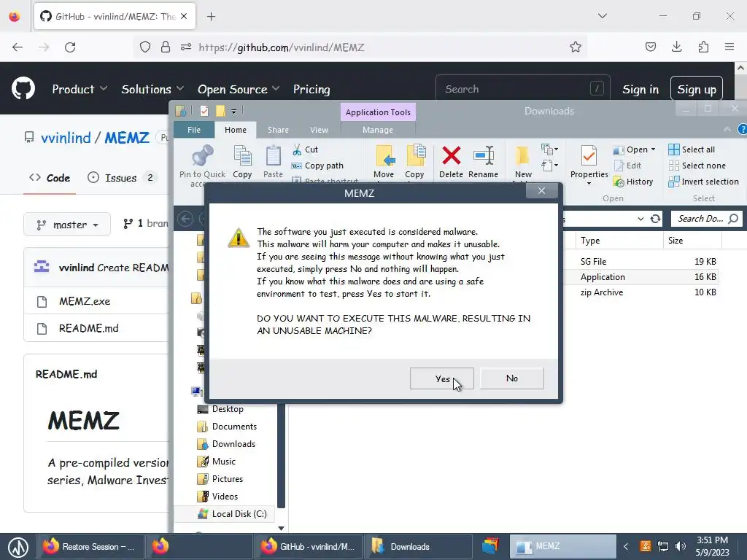The height and width of the screenshot is (560, 747).
Task: Bookmark this page with the star icon
Action: coord(575,47)
